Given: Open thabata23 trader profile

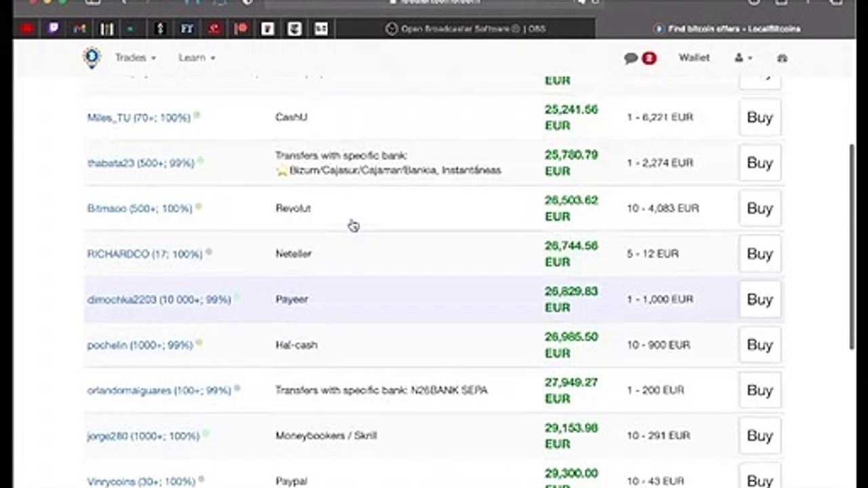Looking at the screenshot, I should tap(140, 163).
